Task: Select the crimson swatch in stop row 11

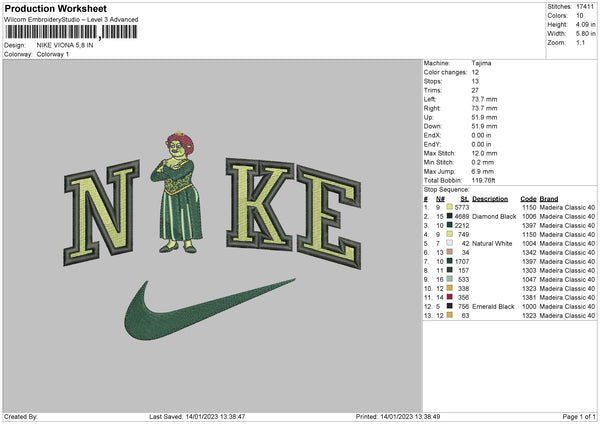Action: [x=450, y=297]
